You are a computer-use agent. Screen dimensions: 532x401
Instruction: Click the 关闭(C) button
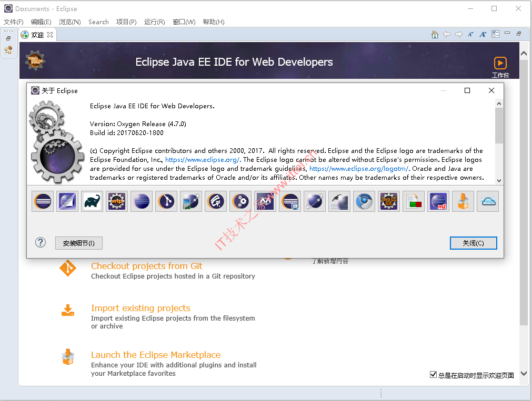pos(473,243)
